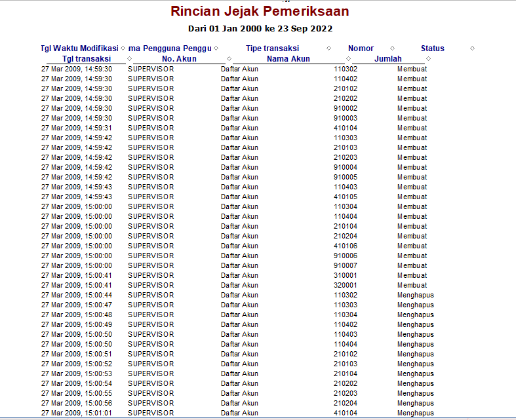The height and width of the screenshot is (420, 516).
Task: Click the diamond marker after Tgl transaksi
Action: [129, 59]
